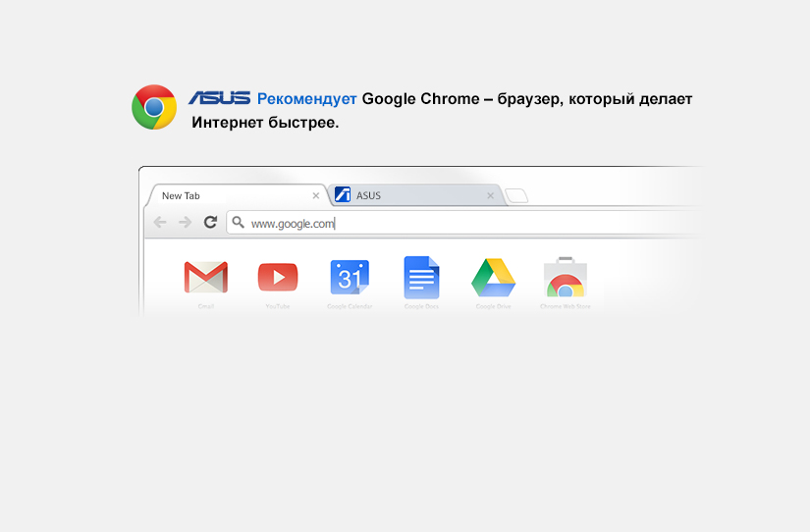Go back using the left arrow
The width and height of the screenshot is (810, 532).
[x=160, y=222]
